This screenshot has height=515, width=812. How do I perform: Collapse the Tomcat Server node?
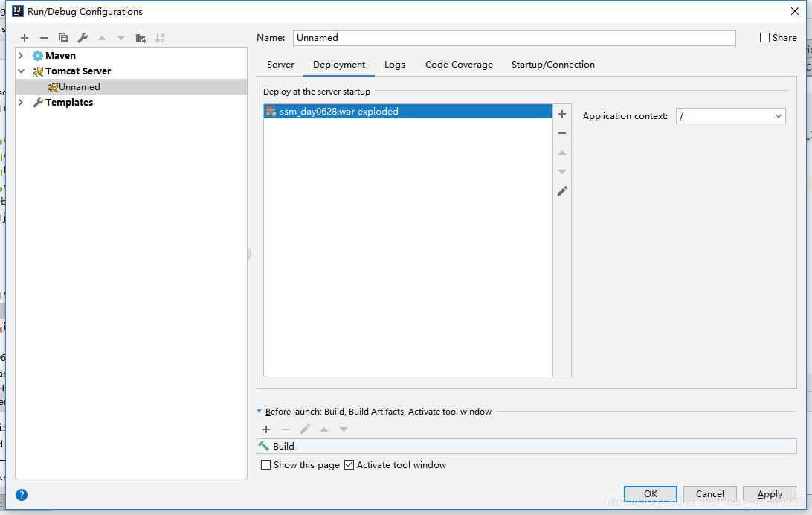pos(22,71)
